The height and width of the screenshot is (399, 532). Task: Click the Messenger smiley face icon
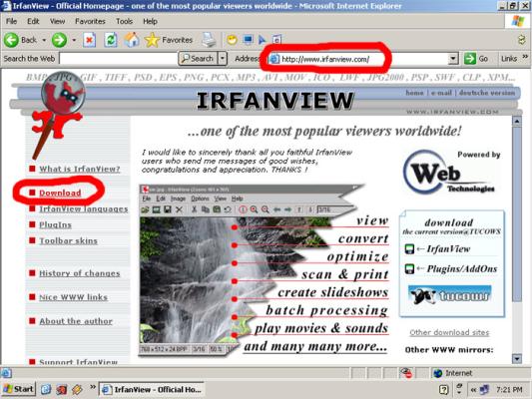pyautogui.click(x=233, y=40)
